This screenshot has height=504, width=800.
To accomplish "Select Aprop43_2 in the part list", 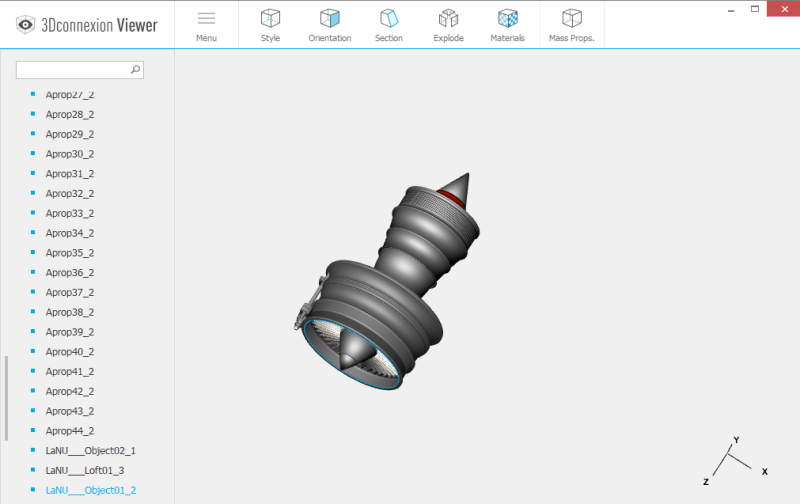I will pos(70,411).
